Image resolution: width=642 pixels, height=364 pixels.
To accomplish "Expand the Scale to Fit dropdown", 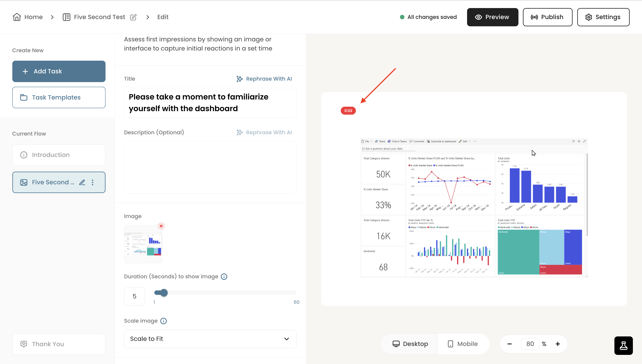I will point(210,339).
